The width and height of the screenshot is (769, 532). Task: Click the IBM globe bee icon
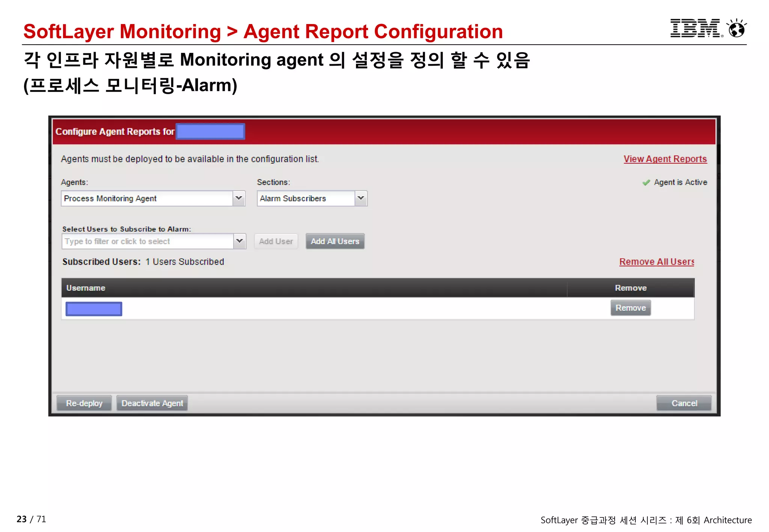pyautogui.click(x=737, y=28)
